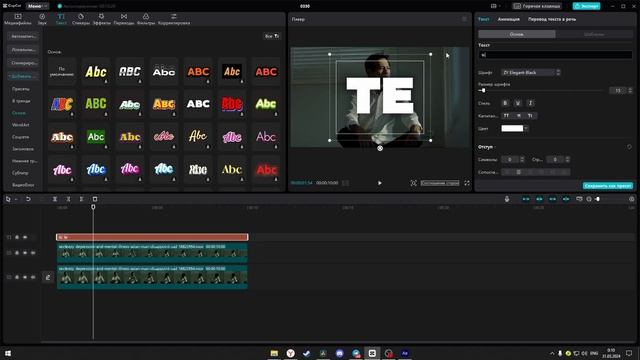The image size is (640, 360).
Task: Open the ZY Elegant Black font dropdown
Action: [531, 73]
